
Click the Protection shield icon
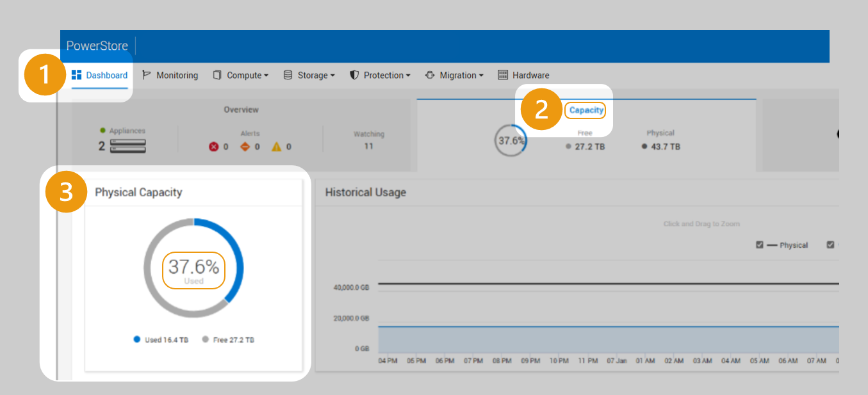(x=354, y=75)
